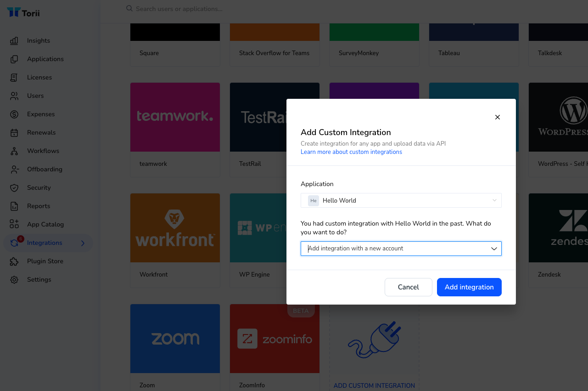Click the Expenses dollar icon
The width and height of the screenshot is (588, 391).
pyautogui.click(x=14, y=114)
